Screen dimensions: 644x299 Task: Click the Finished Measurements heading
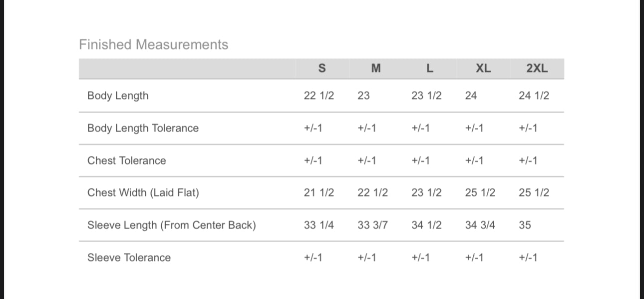(x=153, y=44)
